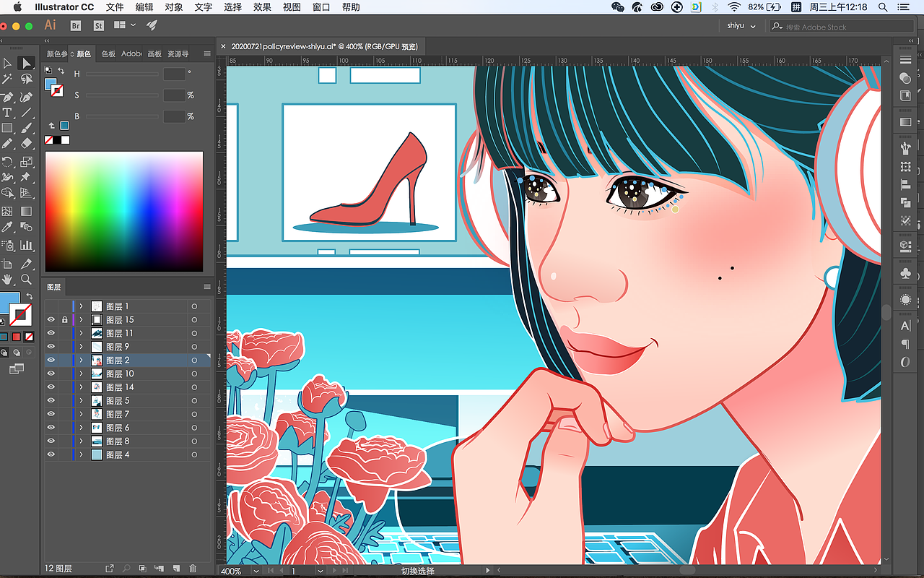The image size is (924, 578).
Task: Open the 窗口 menu
Action: point(321,7)
